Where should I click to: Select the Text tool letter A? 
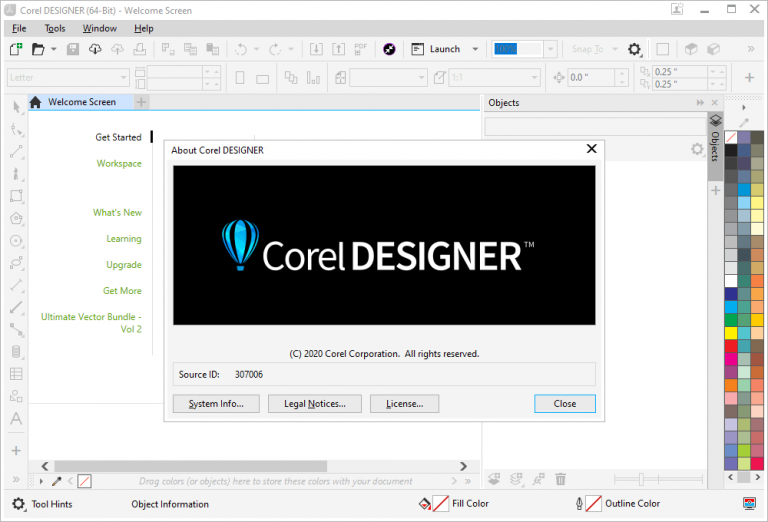tap(16, 419)
